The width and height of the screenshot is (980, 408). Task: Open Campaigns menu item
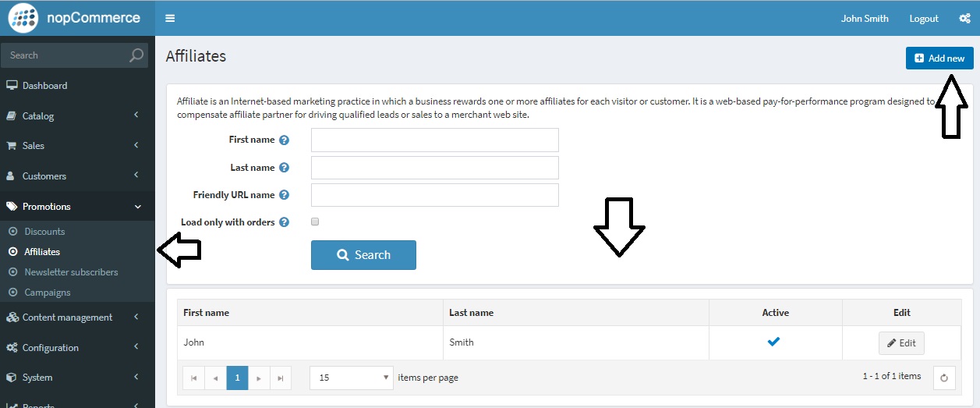click(x=48, y=293)
